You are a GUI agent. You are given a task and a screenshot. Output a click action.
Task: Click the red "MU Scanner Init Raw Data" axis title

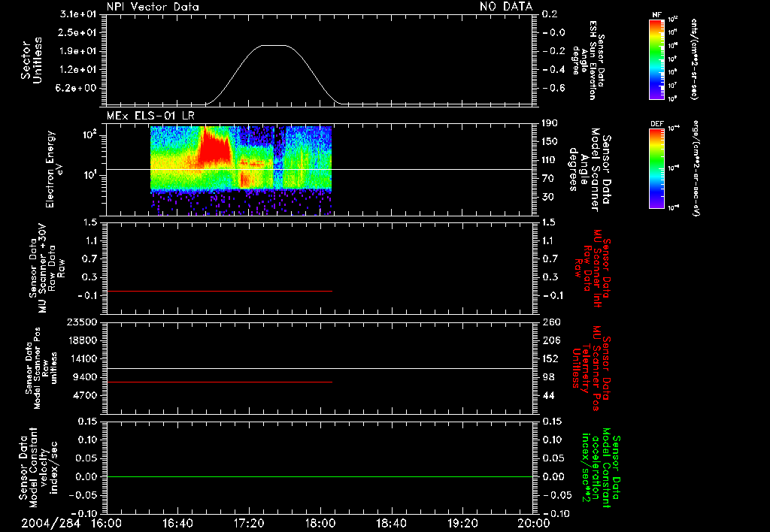(593, 268)
